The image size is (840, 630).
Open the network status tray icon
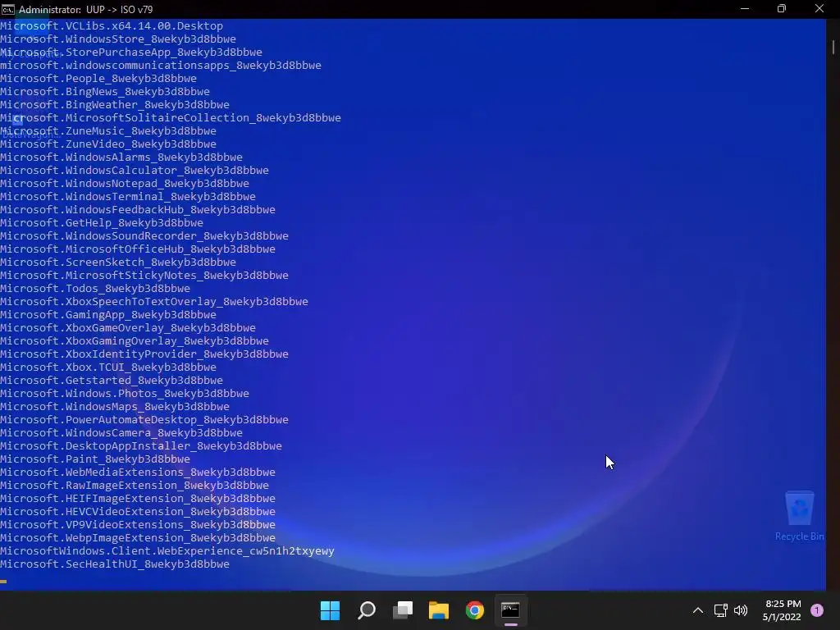[x=720, y=610]
